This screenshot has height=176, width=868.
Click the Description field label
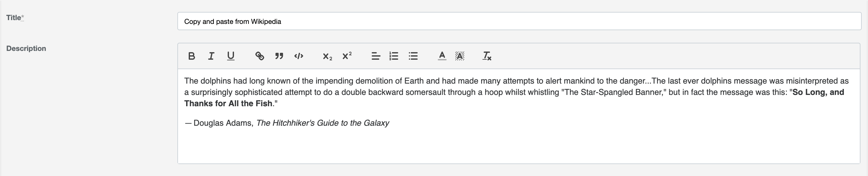(x=26, y=48)
